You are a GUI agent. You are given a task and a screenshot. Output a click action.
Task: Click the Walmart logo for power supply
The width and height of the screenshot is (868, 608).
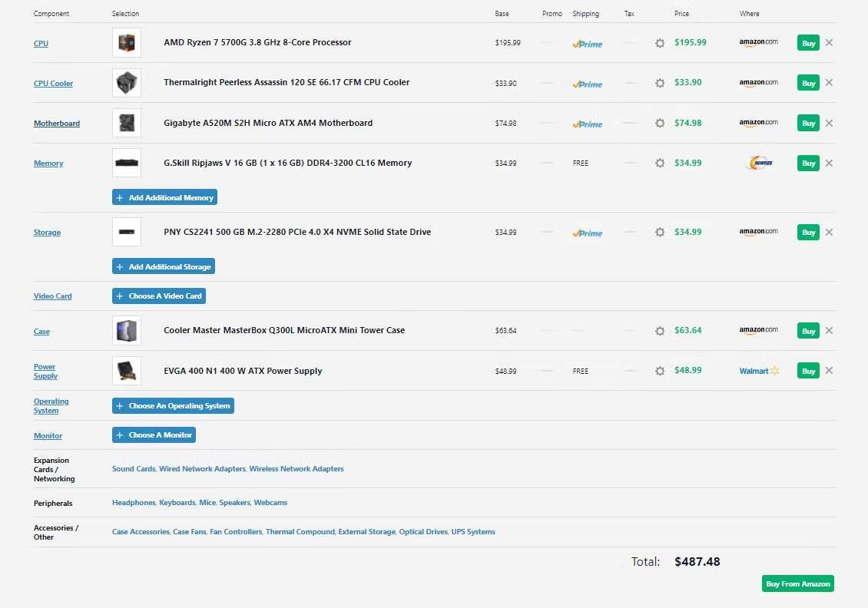759,371
